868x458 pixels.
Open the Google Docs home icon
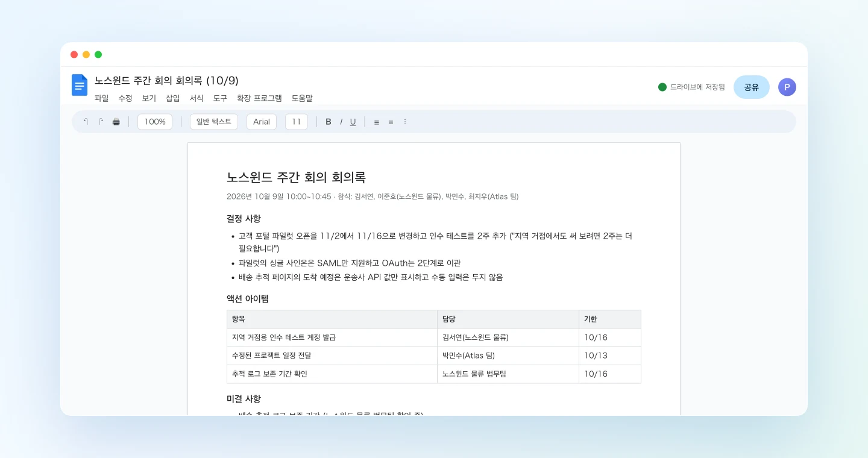point(80,85)
